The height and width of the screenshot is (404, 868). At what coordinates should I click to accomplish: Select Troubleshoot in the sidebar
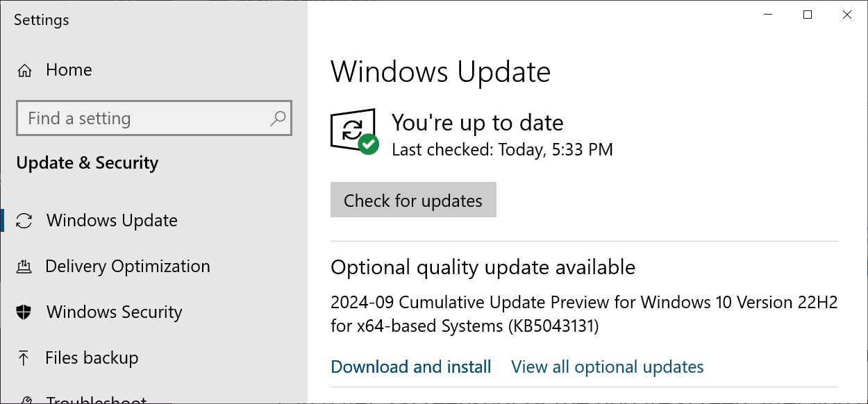pos(97,398)
